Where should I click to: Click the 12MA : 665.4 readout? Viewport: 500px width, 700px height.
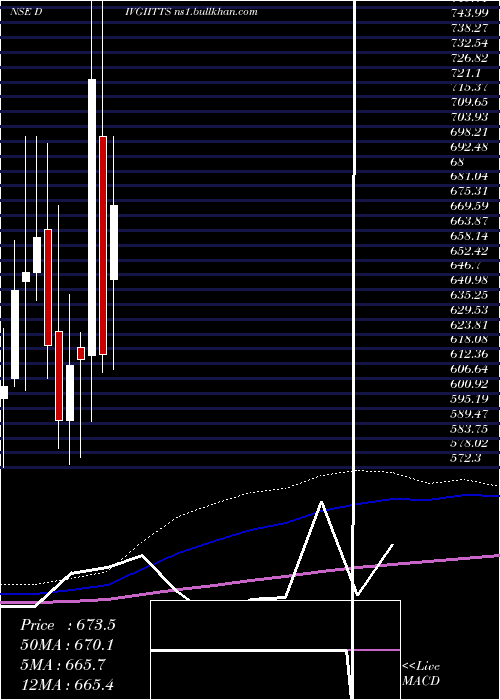coord(69,684)
